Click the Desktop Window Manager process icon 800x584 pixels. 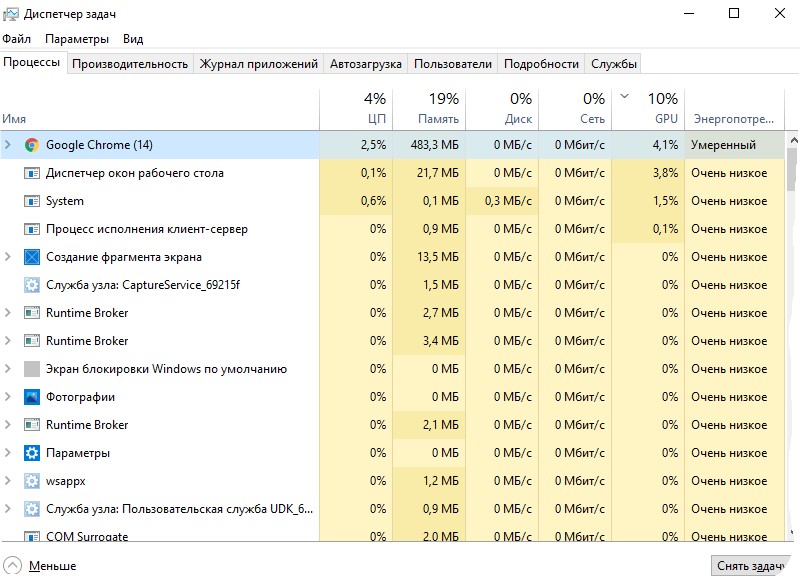31,173
